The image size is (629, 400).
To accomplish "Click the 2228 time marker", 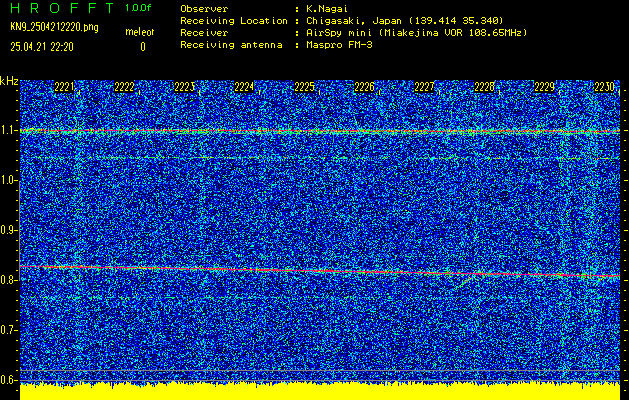I will click(x=485, y=87).
